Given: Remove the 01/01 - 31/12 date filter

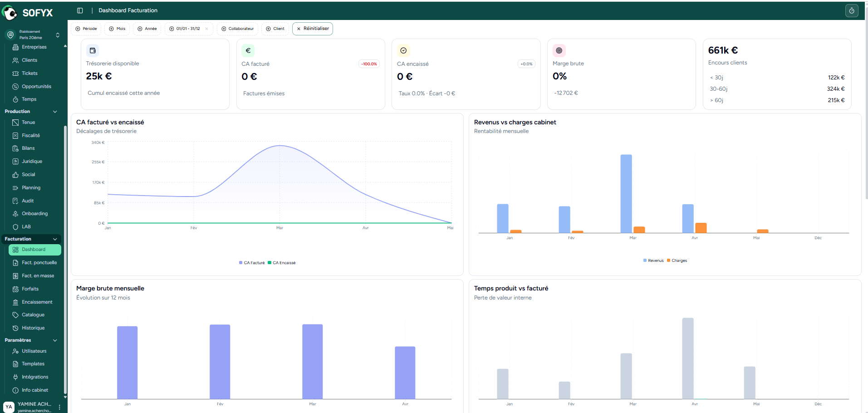Looking at the screenshot, I should pyautogui.click(x=207, y=29).
